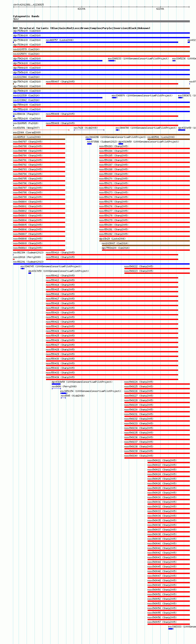
Task: Select the esv3363333 variant label
Action: pyautogui.click(x=182, y=627)
